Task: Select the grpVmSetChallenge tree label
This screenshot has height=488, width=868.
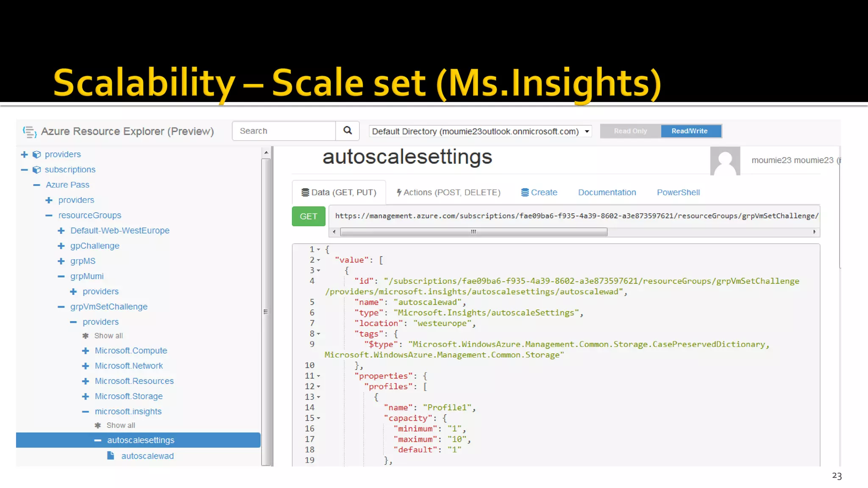Action: [x=109, y=307]
